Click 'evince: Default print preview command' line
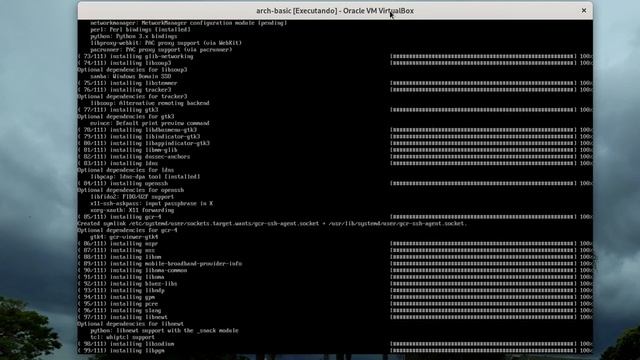Screen dimensions: 640x360 (150, 123)
